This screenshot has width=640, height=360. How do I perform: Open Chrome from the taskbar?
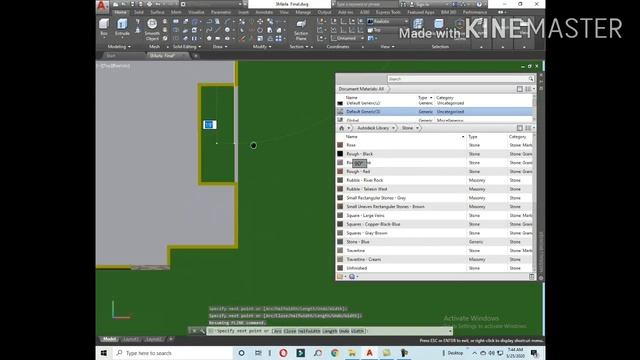coord(335,353)
